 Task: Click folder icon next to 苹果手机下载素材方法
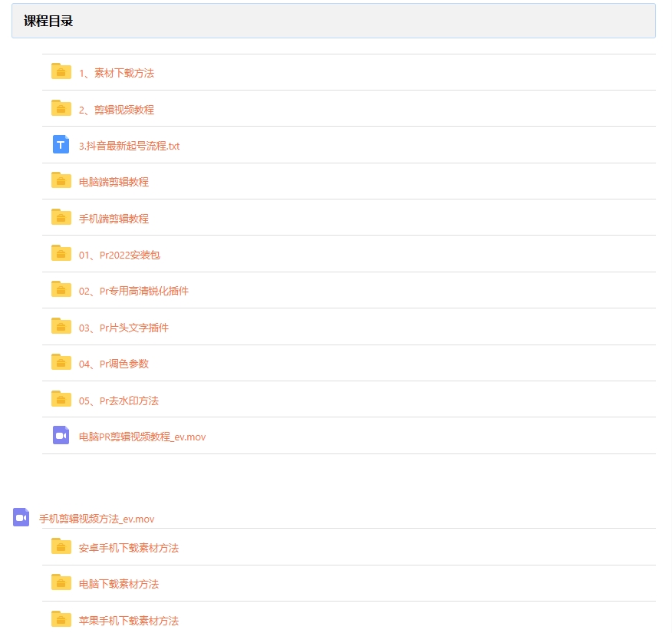(x=61, y=619)
